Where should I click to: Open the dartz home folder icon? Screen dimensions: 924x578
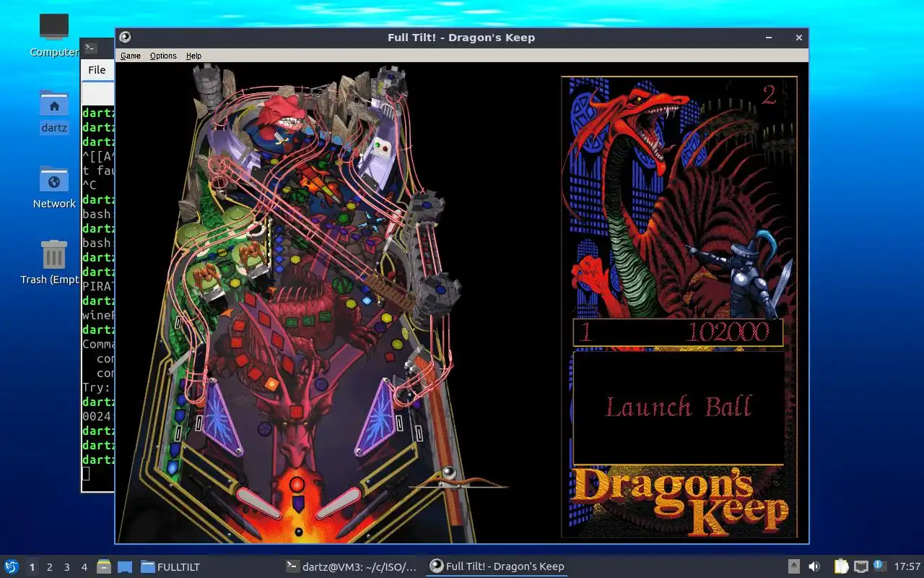pos(54,112)
